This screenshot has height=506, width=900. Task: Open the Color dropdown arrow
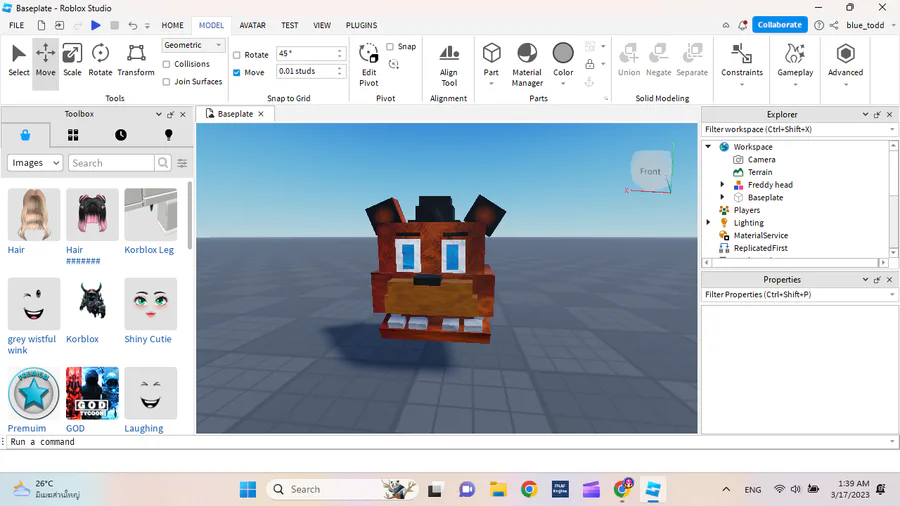coord(563,84)
